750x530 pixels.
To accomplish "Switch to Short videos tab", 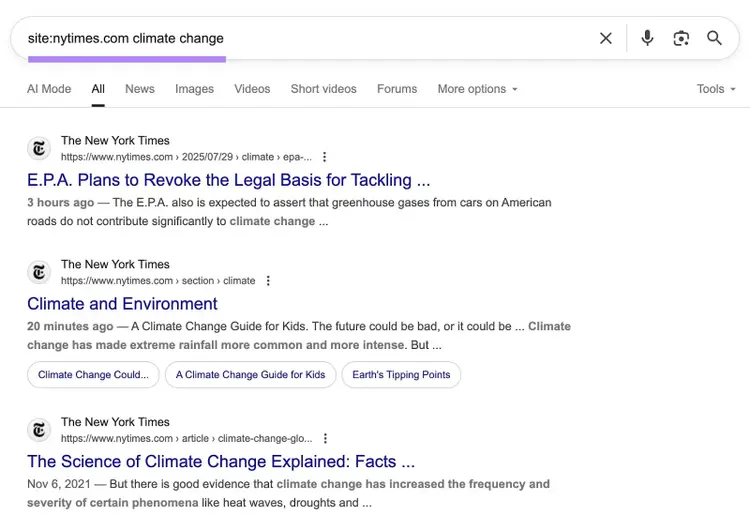I will [x=323, y=89].
